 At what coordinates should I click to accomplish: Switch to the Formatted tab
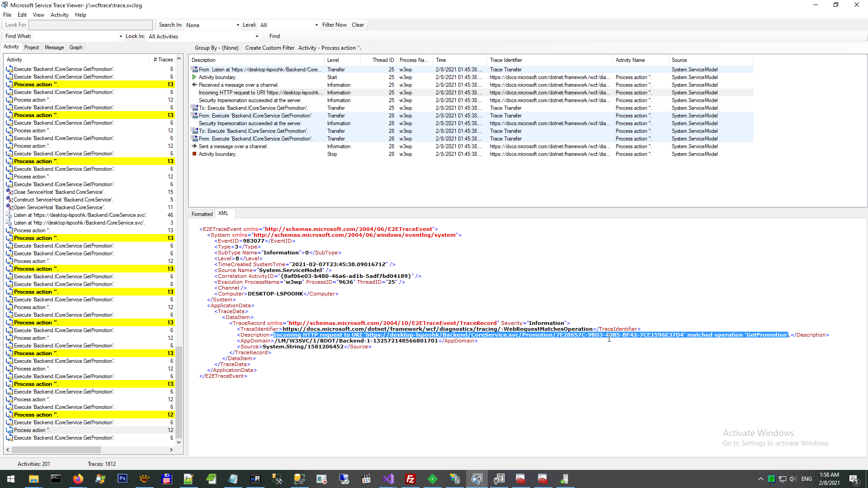(202, 214)
